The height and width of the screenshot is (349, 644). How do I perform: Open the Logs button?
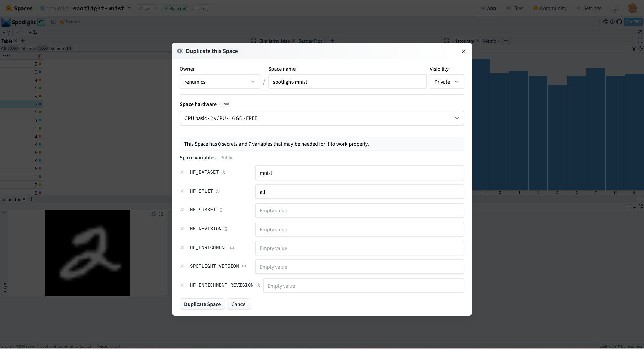click(x=202, y=8)
